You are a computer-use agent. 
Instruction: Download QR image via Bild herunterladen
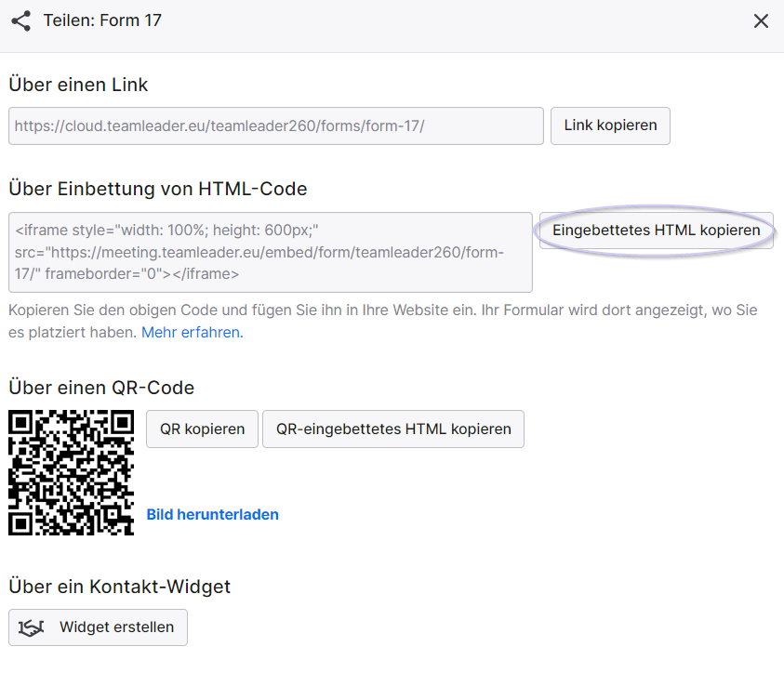tap(212, 515)
